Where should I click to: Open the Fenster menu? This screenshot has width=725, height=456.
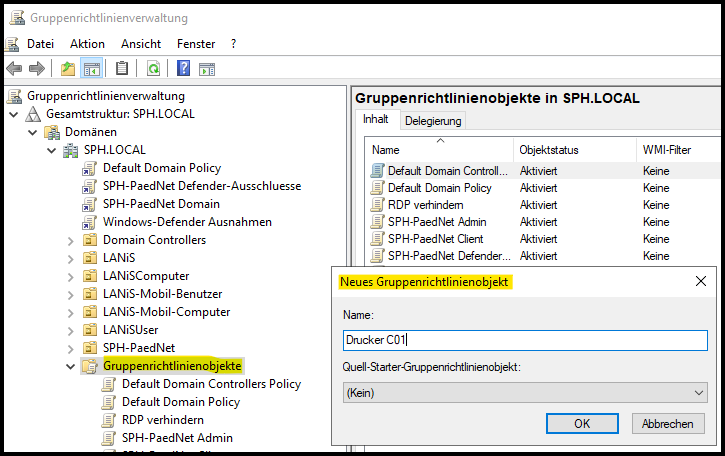pos(196,44)
